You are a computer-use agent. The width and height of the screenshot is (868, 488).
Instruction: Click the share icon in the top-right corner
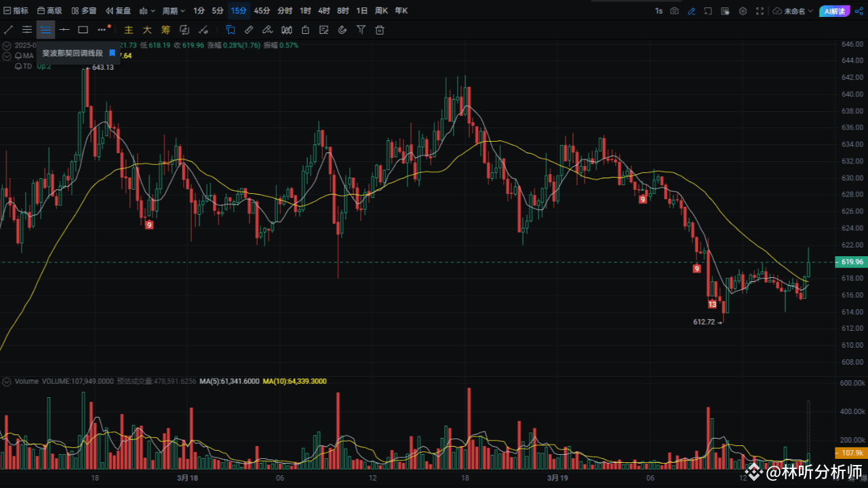(x=859, y=10)
